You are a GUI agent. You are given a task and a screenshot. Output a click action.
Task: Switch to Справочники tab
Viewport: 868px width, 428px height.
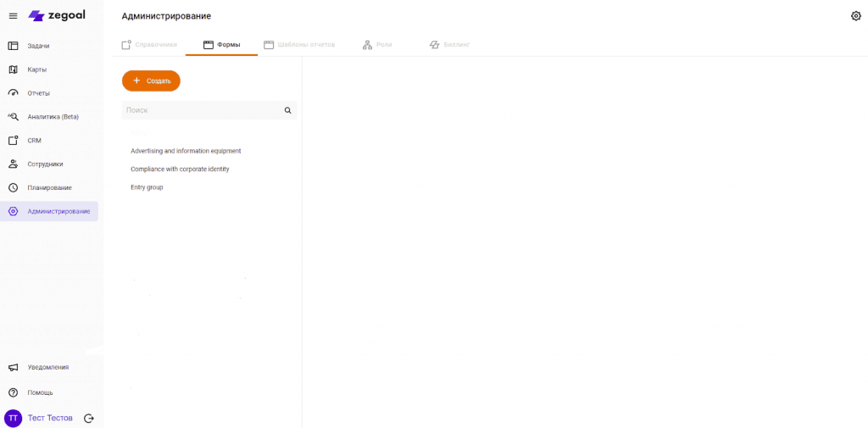pos(149,44)
